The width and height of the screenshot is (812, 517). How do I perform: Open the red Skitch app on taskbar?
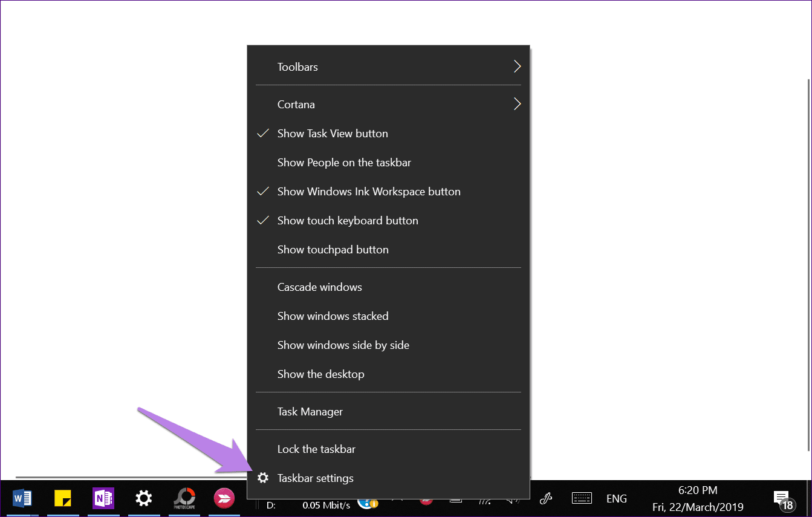tap(224, 498)
